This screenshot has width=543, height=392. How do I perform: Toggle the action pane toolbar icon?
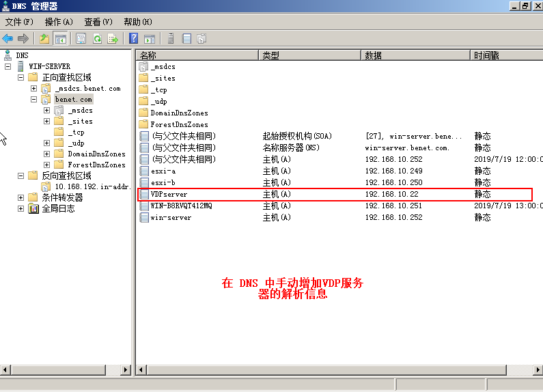click(x=150, y=38)
